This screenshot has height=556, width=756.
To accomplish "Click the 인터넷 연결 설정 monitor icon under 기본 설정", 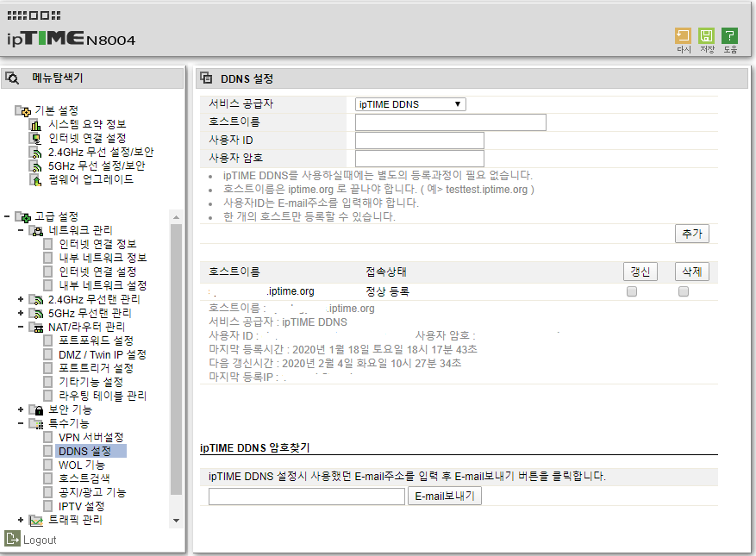I will pos(35,139).
